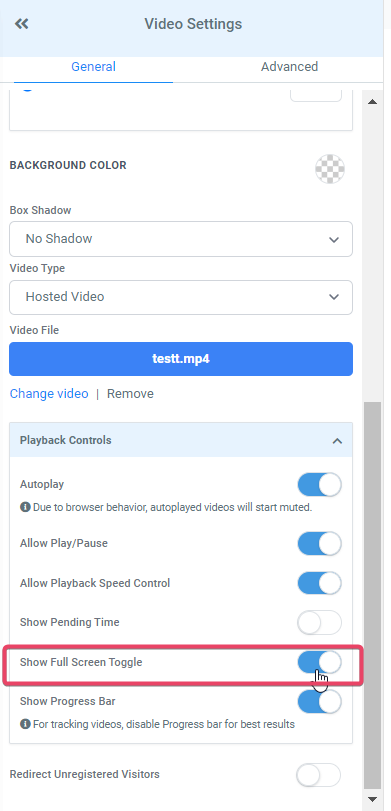Screen dimensions: 391x811
Task: Collapse Playback Controls with chevron icon
Action: pos(337,441)
